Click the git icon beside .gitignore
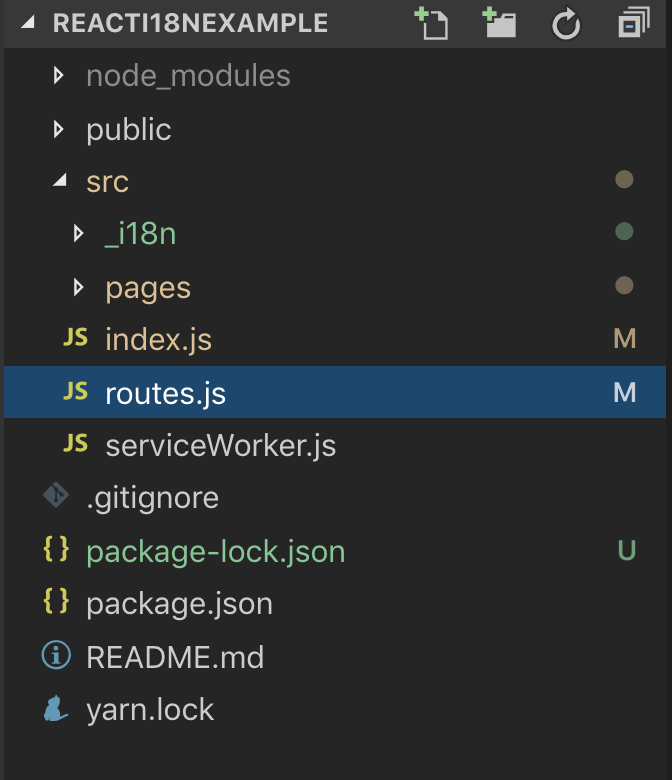This screenshot has width=672, height=780. 56,495
